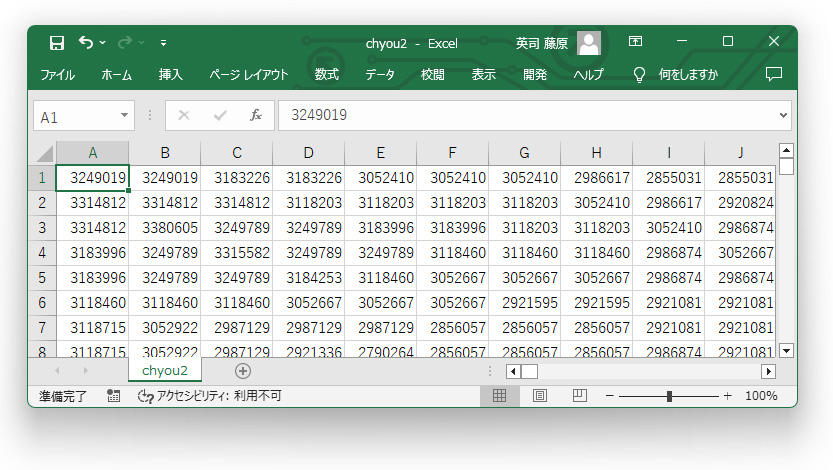This screenshot has height=470, width=833.
Task: Click the Redo arrow icon
Action: coord(124,42)
